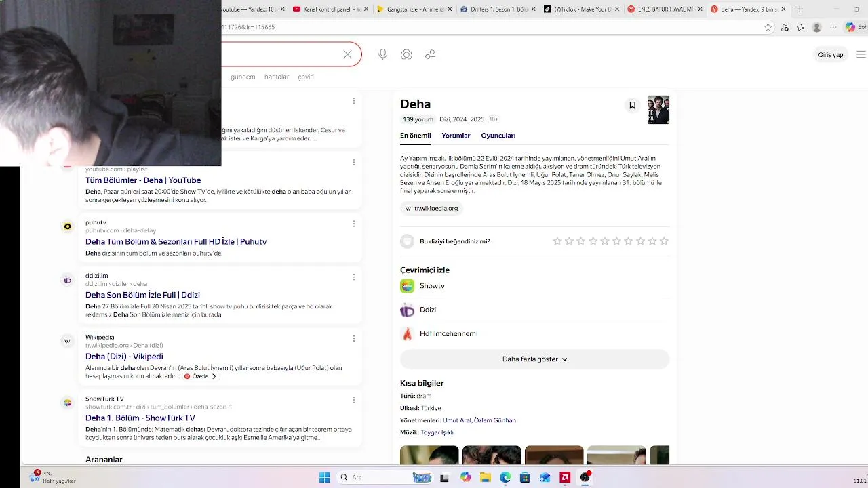Open the Deha poster thumbnail
868x488 pixels.
(x=658, y=110)
